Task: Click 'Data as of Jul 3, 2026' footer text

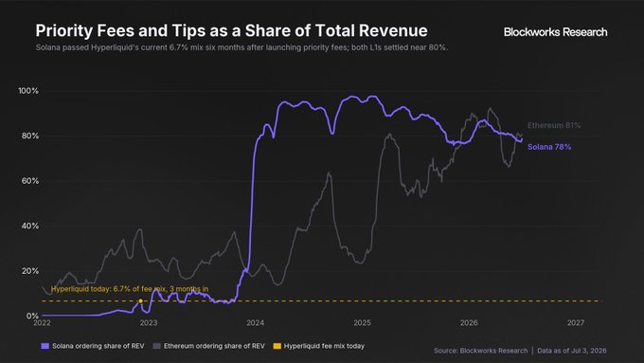Action: tap(572, 351)
